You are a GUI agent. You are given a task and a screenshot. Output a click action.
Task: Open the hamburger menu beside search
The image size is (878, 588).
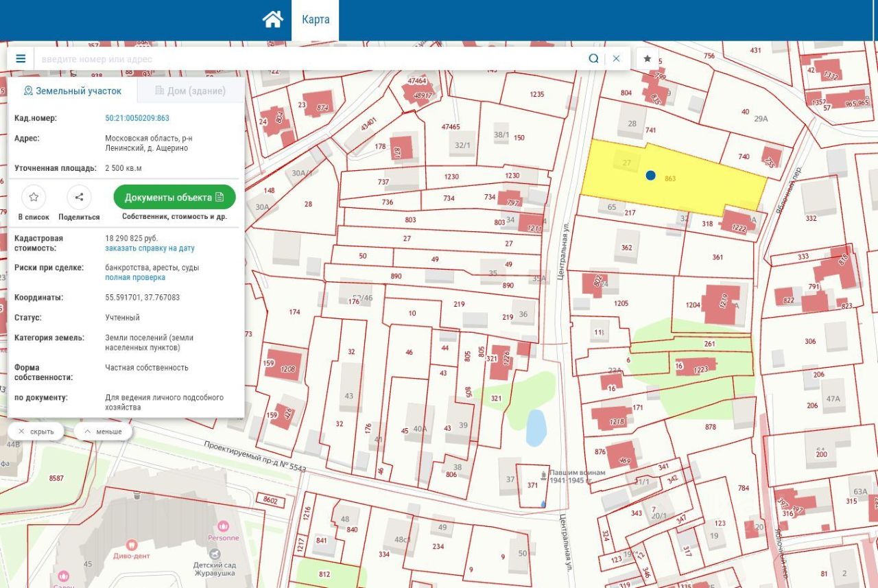pos(21,59)
